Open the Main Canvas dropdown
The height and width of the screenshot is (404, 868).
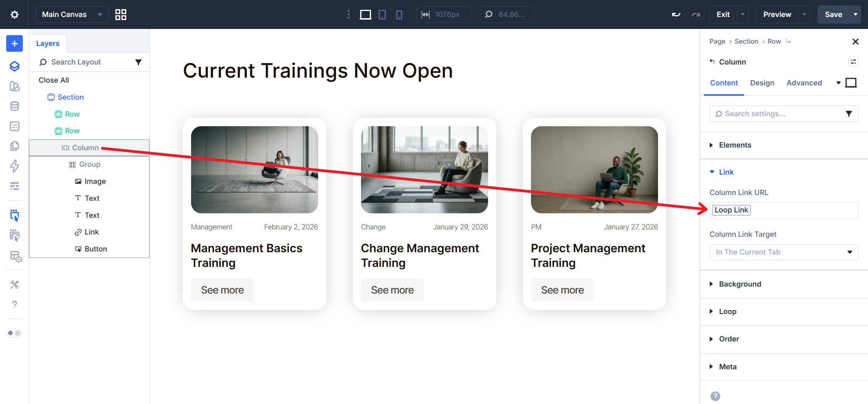[x=71, y=14]
